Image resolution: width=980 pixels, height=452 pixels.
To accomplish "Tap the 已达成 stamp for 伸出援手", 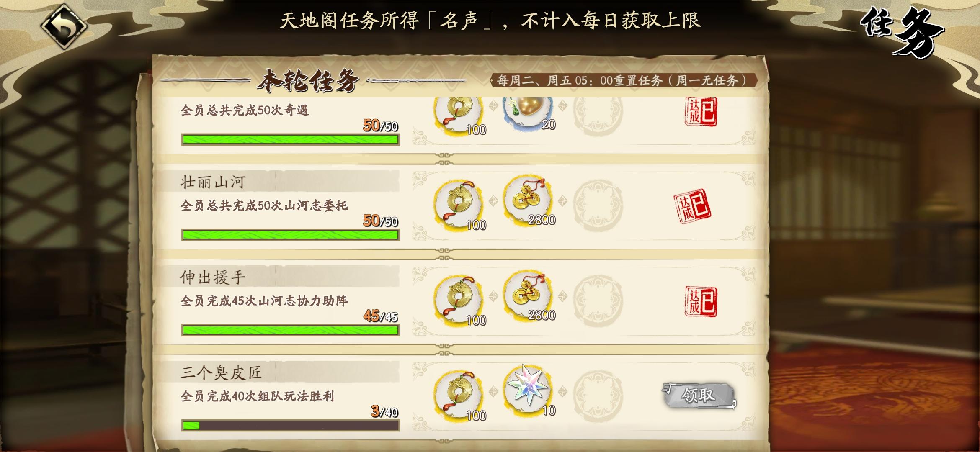I will (x=701, y=301).
